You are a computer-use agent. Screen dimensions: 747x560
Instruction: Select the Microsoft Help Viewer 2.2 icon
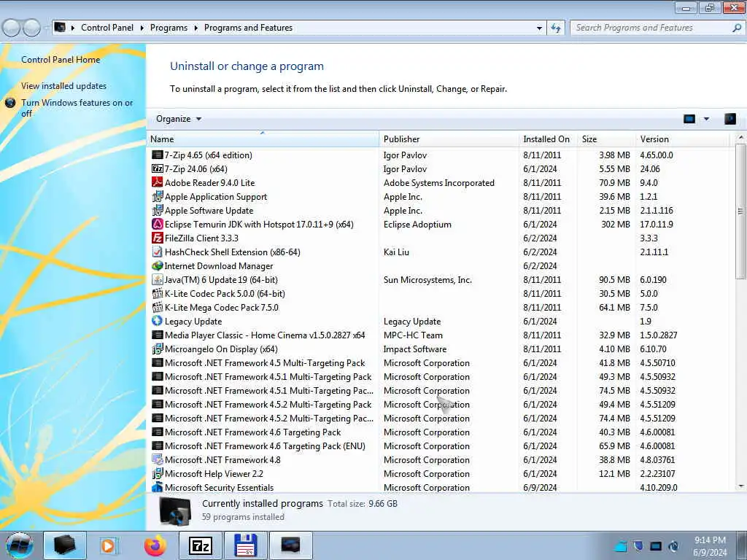[x=158, y=473]
